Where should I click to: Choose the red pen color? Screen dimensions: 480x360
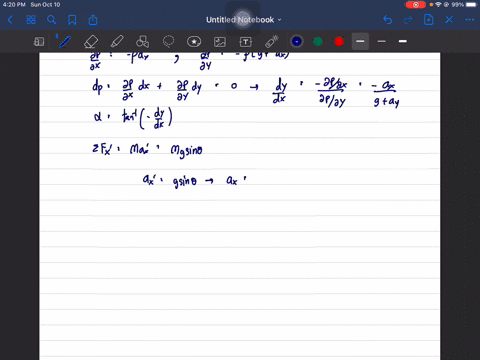pos(339,41)
